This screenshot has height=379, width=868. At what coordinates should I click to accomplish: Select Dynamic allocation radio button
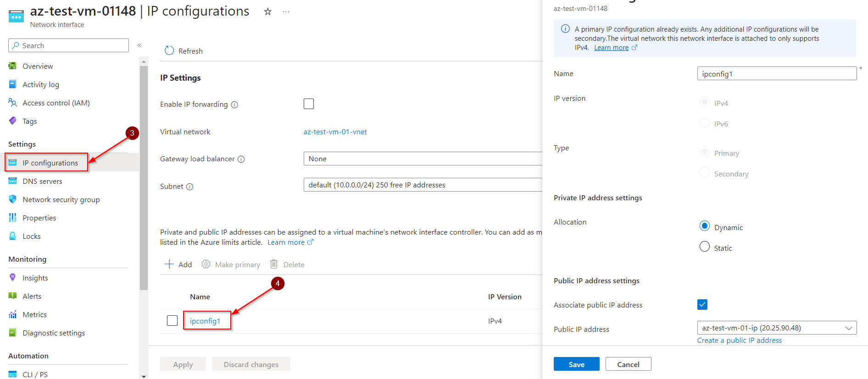tap(705, 226)
